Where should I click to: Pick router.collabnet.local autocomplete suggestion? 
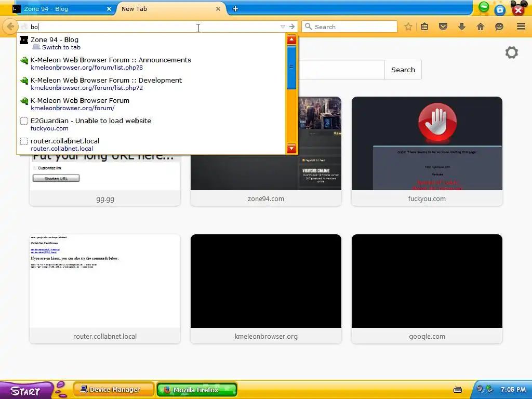[151, 144]
